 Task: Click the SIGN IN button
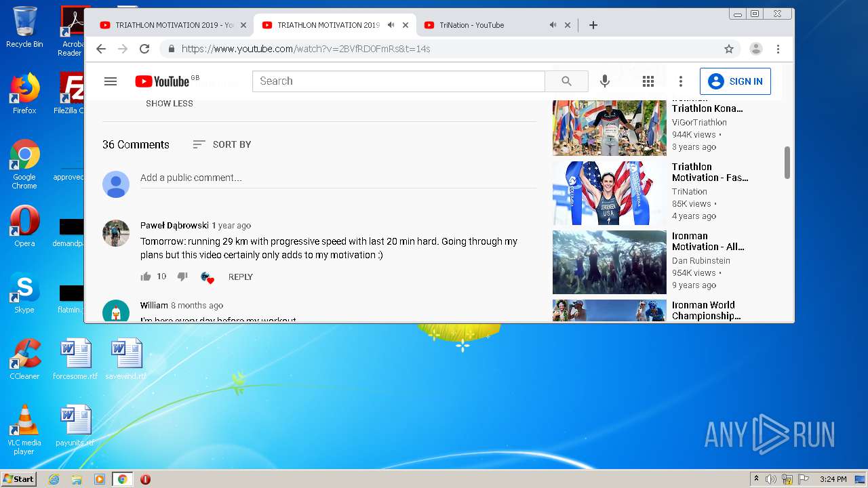pos(735,81)
